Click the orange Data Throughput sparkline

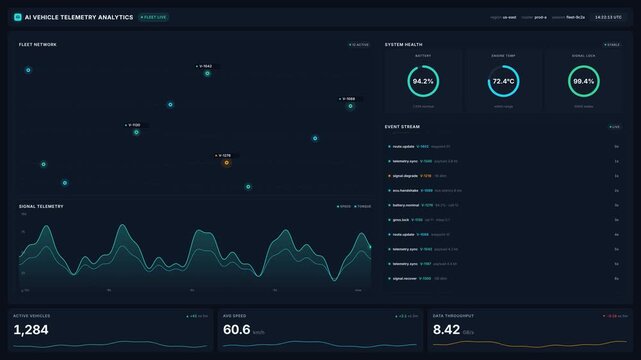pyautogui.click(x=530, y=344)
